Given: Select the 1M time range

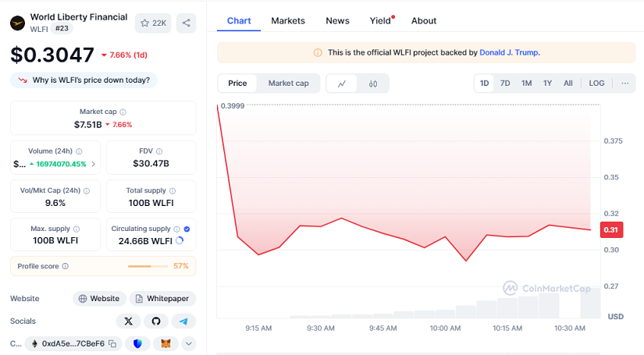Looking at the screenshot, I should click(x=527, y=83).
